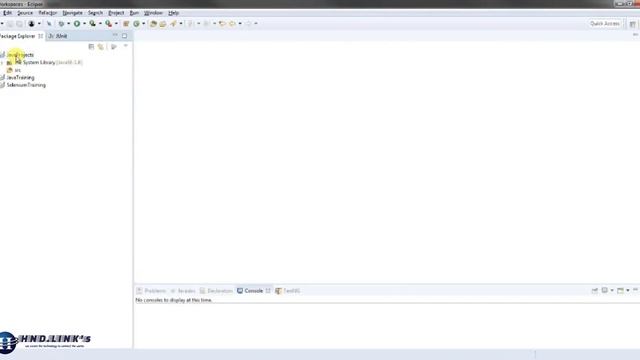Close the Package Explorer tab
Screen dimensions: 640x360
(40, 36)
